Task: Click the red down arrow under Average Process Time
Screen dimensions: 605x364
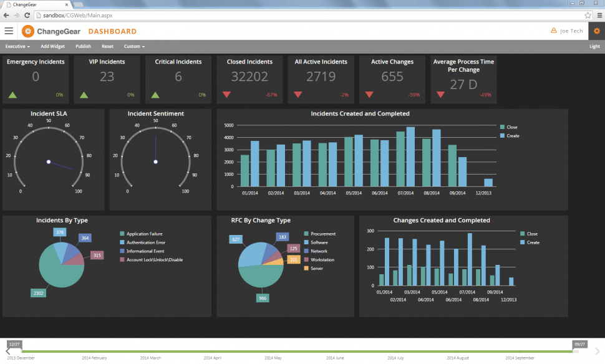Action: coord(440,95)
